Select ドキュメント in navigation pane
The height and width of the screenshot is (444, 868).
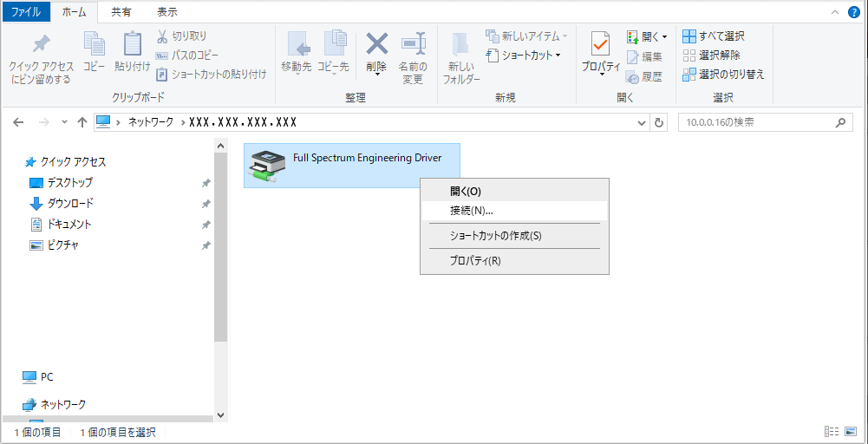click(x=60, y=225)
